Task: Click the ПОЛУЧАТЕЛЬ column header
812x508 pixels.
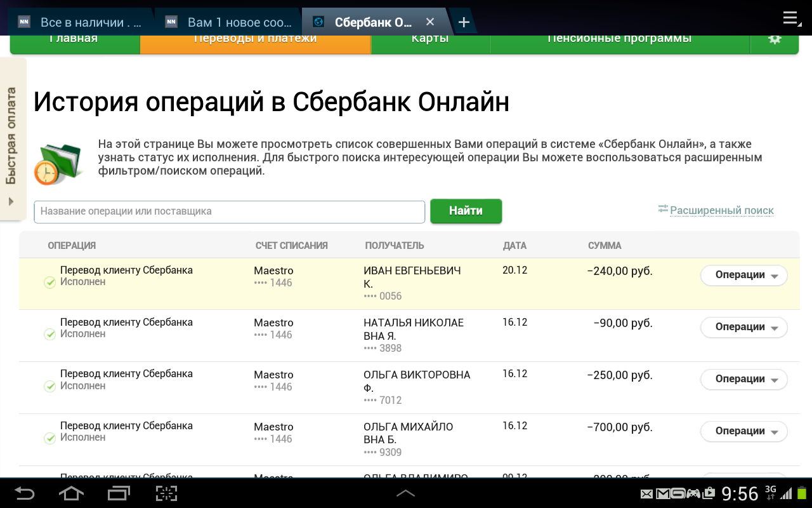Action: click(x=395, y=246)
